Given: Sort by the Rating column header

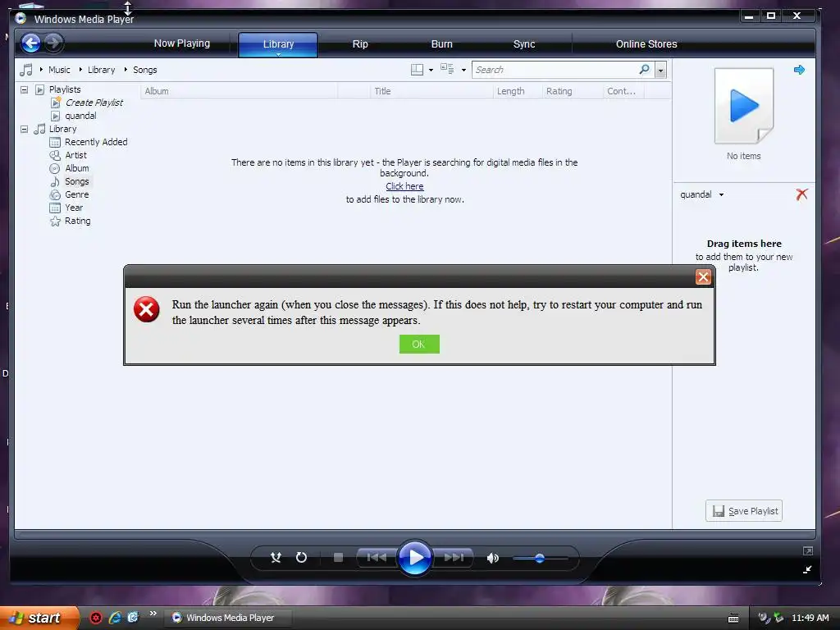Looking at the screenshot, I should point(573,91).
